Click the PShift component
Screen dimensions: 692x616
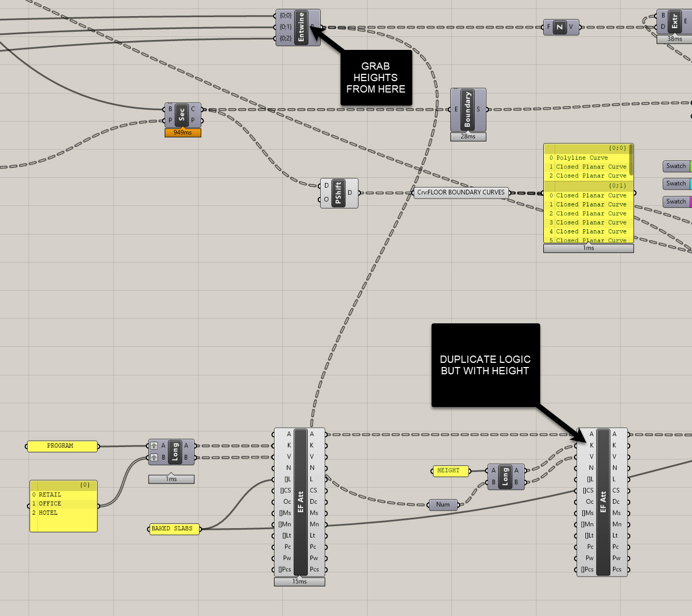pyautogui.click(x=338, y=193)
